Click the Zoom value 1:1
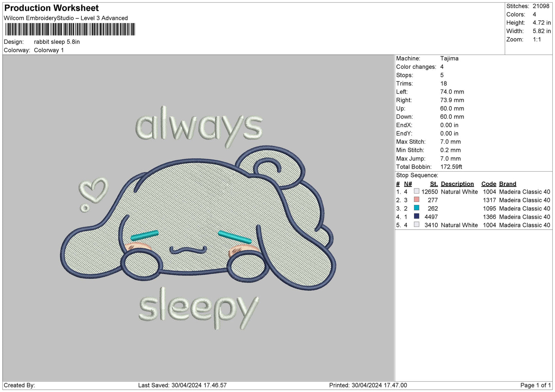This screenshot has height=392, width=555. (537, 40)
